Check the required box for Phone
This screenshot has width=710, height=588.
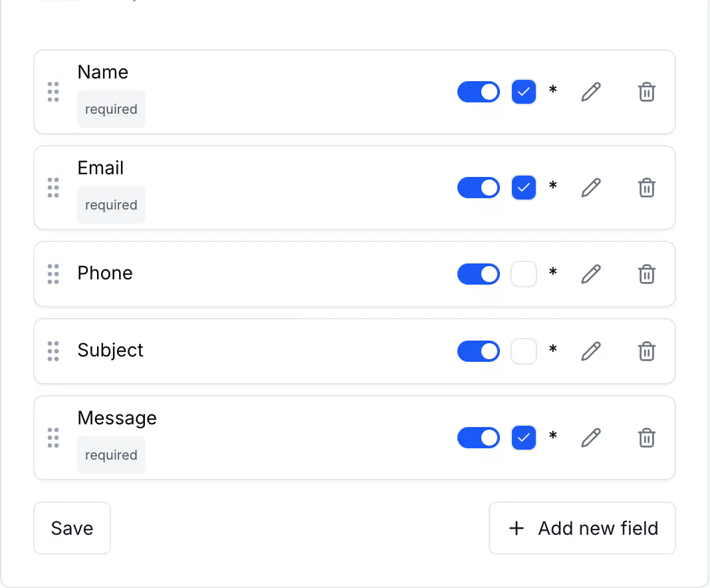tap(524, 274)
